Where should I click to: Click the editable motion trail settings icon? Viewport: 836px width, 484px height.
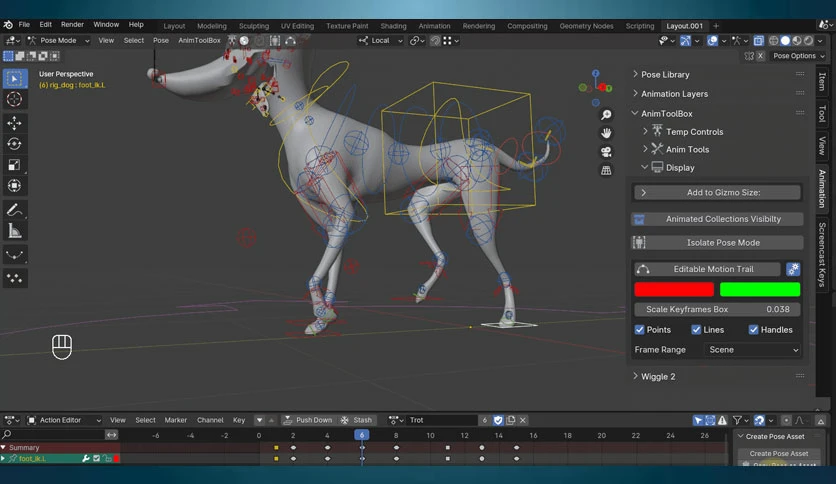click(793, 269)
